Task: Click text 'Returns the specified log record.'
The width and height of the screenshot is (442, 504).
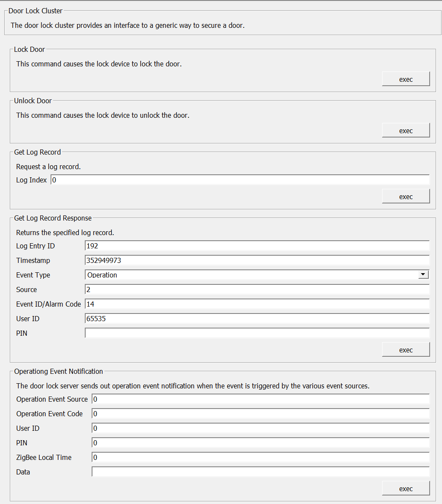Action: point(65,233)
